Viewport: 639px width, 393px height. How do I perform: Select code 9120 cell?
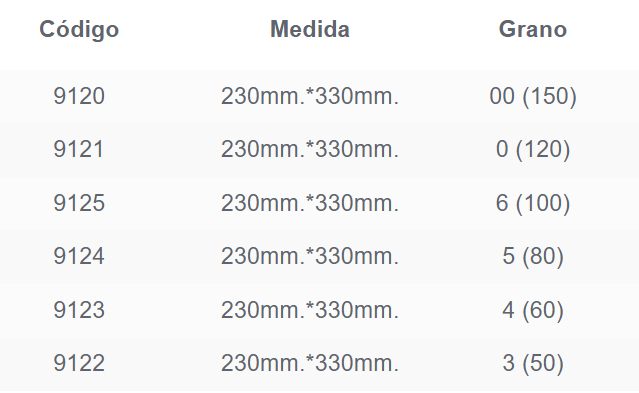click(x=79, y=96)
